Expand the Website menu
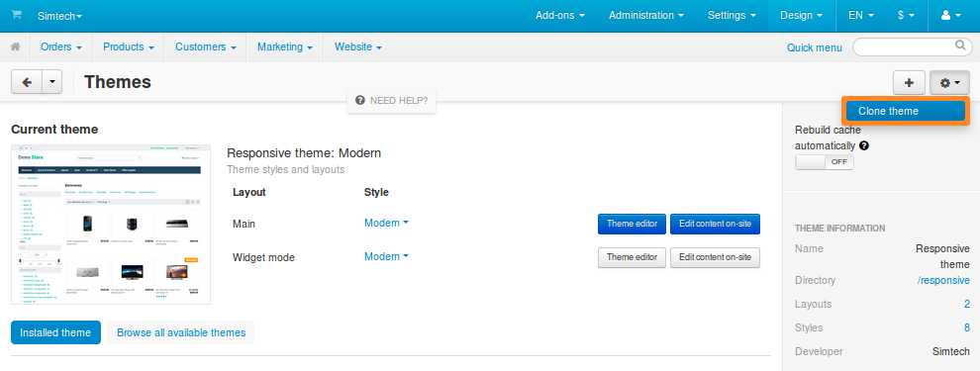The width and height of the screenshot is (980, 371). 358,46
